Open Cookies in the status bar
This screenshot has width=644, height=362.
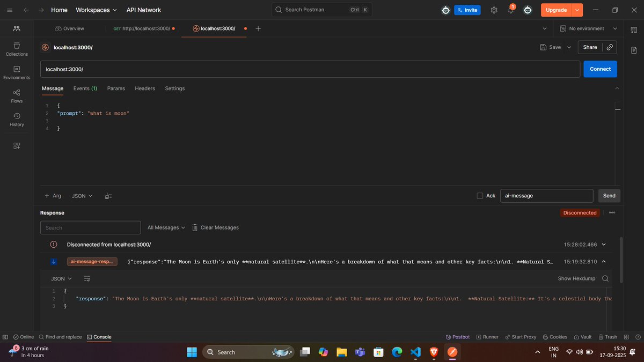555,337
